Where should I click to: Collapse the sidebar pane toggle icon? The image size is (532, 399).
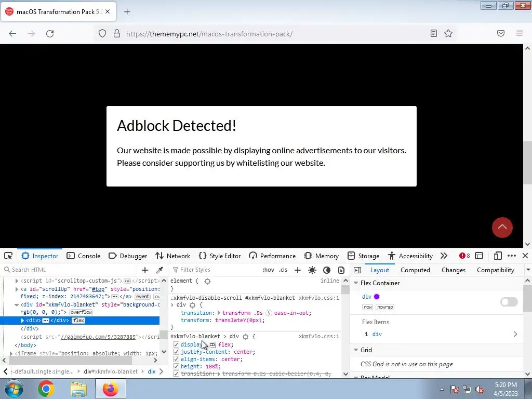click(357, 270)
